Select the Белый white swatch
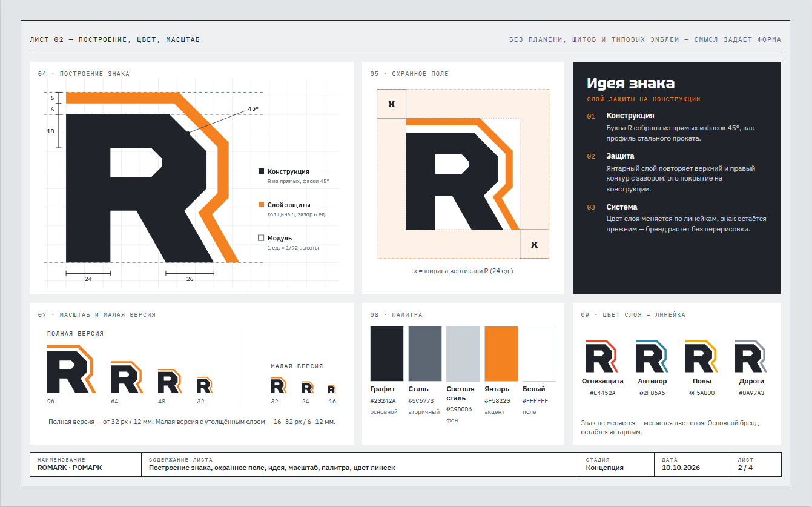This screenshot has width=812, height=507. (540, 354)
